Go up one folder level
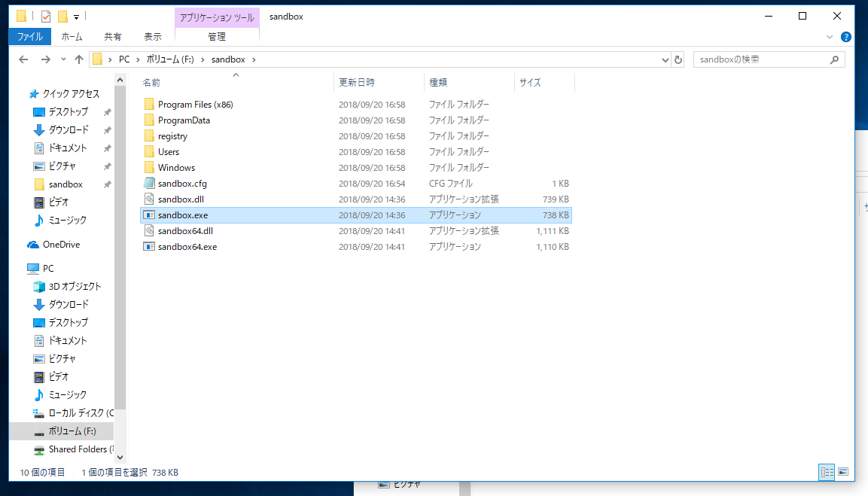This screenshot has width=868, height=496. coord(78,59)
